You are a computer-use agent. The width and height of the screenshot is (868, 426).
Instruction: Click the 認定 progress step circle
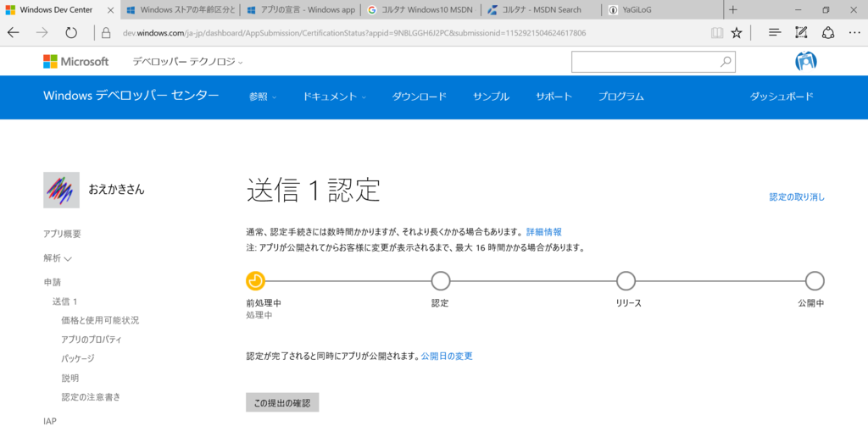(x=441, y=281)
